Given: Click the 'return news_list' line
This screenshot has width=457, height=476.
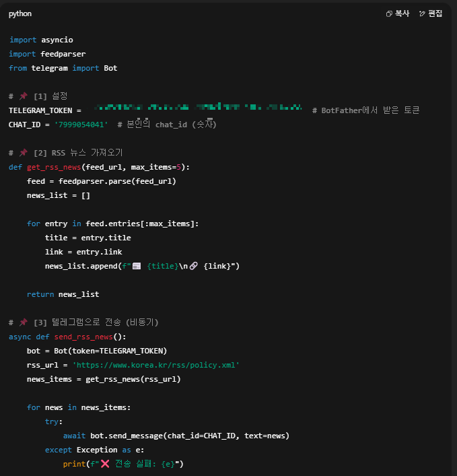Looking at the screenshot, I should tap(63, 294).
